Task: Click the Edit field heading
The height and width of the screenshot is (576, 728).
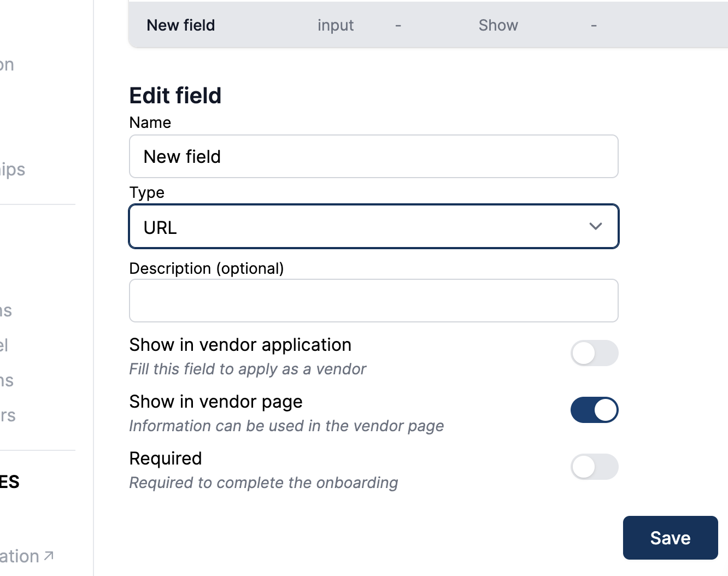Action: tap(175, 95)
